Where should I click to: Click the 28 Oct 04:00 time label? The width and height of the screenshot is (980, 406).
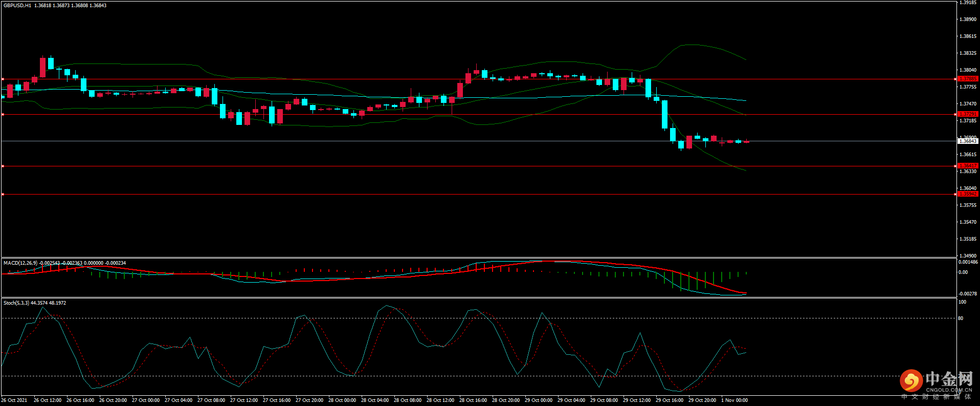coord(375,400)
